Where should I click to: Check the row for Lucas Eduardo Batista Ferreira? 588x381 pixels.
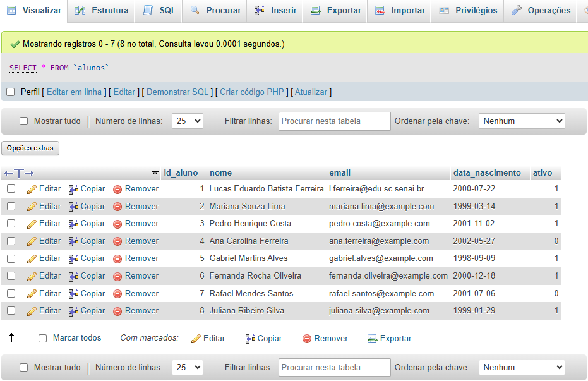pyautogui.click(x=10, y=188)
